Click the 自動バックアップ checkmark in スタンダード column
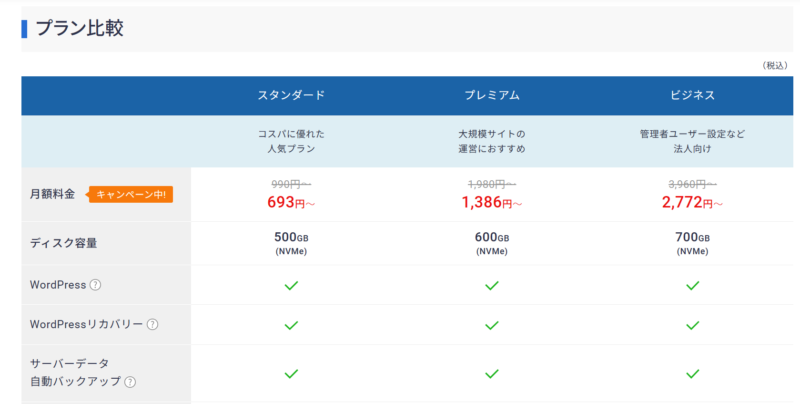Screen dimensions: 800x404 [291, 373]
